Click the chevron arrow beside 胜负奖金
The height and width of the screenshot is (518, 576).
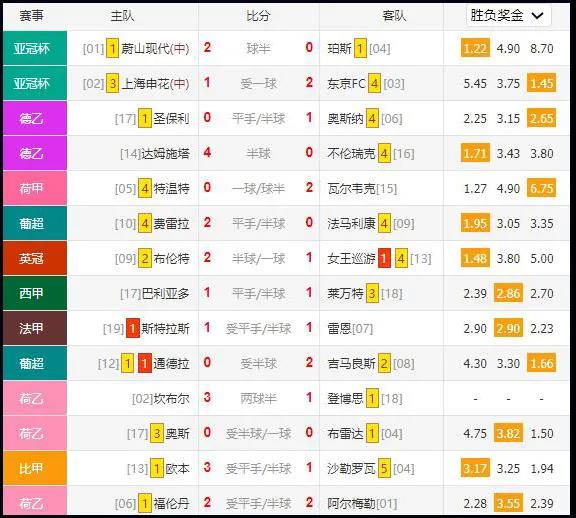pos(537,15)
